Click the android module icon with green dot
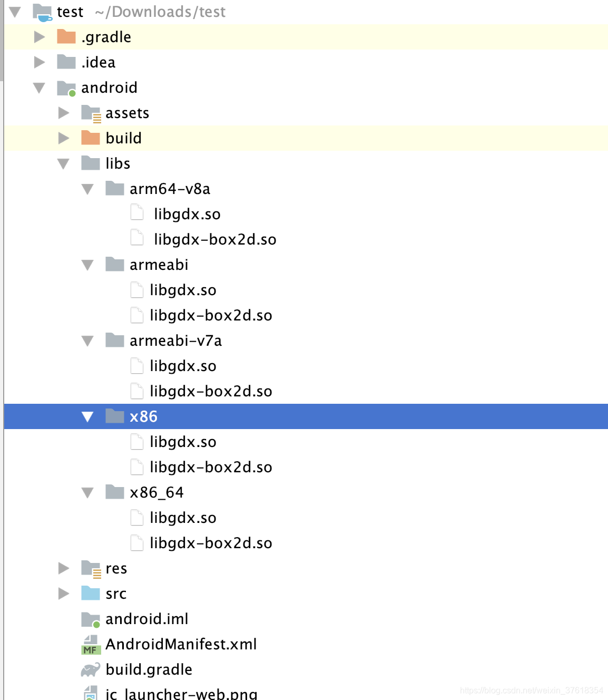Image resolution: width=608 pixels, height=700 pixels. point(65,87)
